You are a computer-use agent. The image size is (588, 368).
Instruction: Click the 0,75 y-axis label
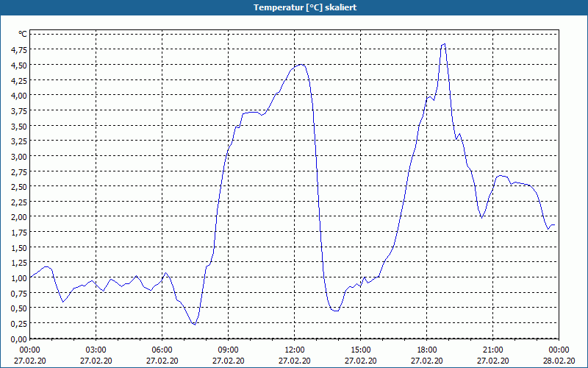[21, 293]
